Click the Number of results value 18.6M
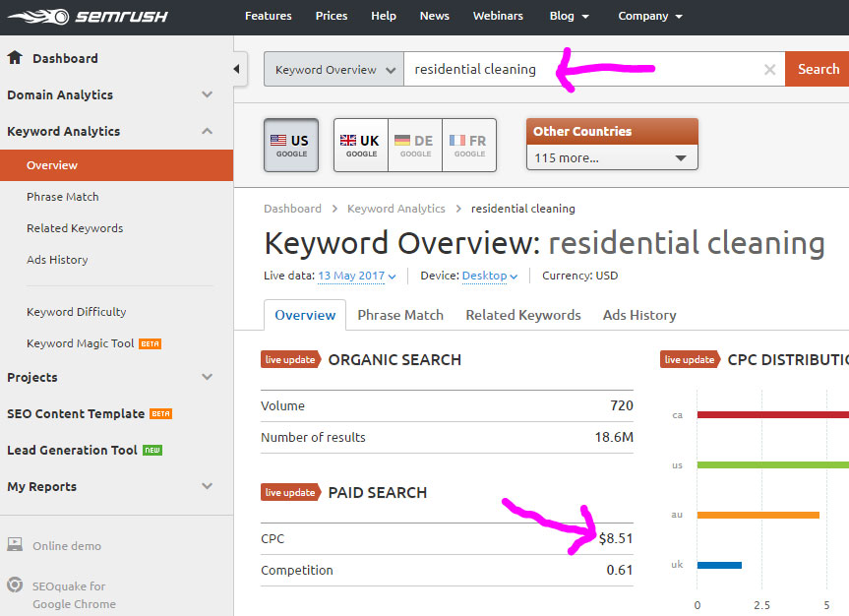Screen dimensions: 849x616 pyautogui.click(x=614, y=437)
